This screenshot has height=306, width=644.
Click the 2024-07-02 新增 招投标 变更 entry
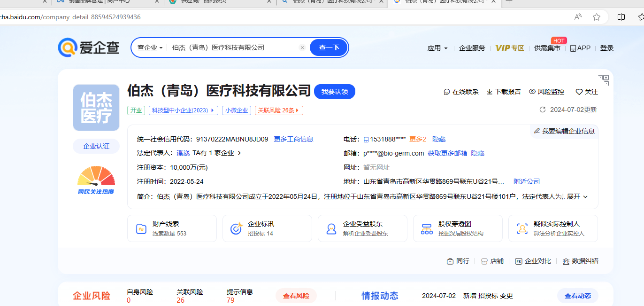tap(468, 296)
